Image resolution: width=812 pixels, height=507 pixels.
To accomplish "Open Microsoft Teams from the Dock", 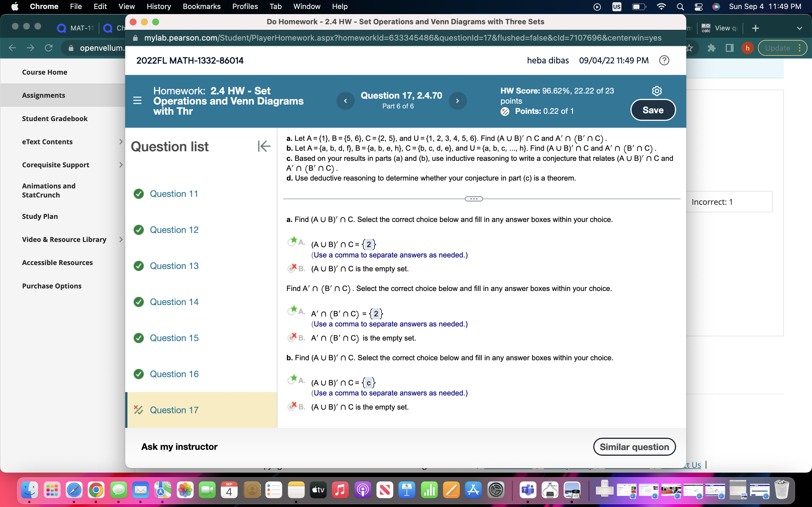I will pos(528,490).
